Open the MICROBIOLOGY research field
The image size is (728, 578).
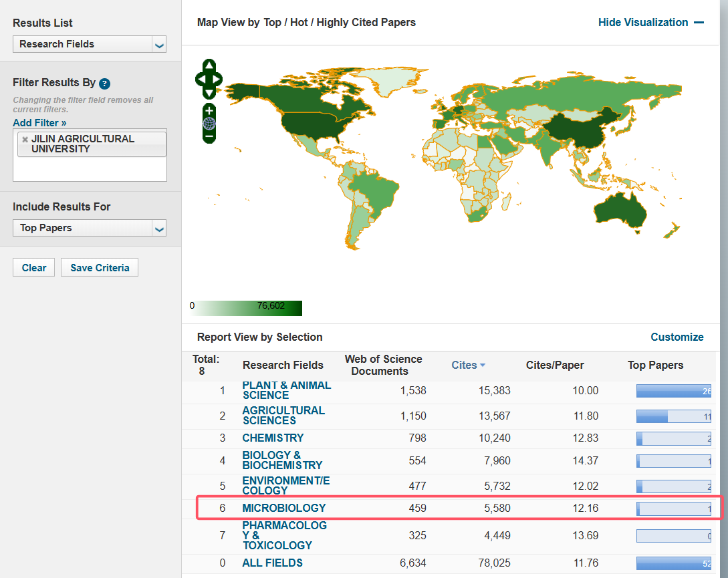tap(284, 508)
